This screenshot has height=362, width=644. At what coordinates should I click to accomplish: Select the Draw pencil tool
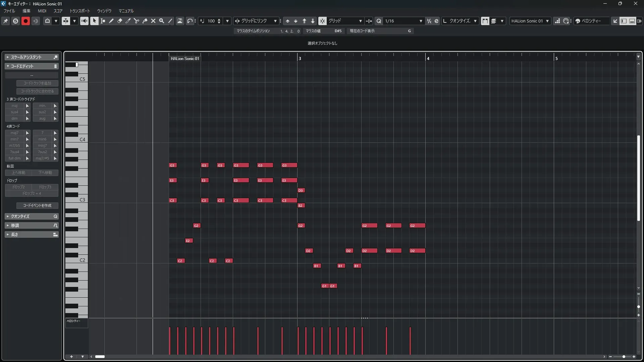[111, 21]
